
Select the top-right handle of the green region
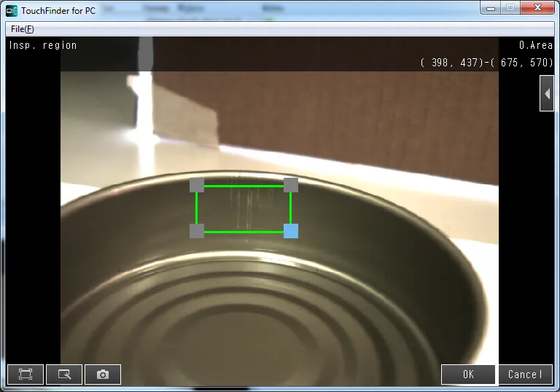291,185
